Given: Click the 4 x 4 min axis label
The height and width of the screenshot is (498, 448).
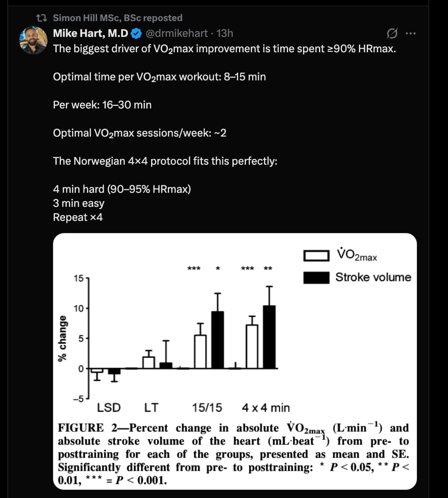Looking at the screenshot, I should click(266, 408).
